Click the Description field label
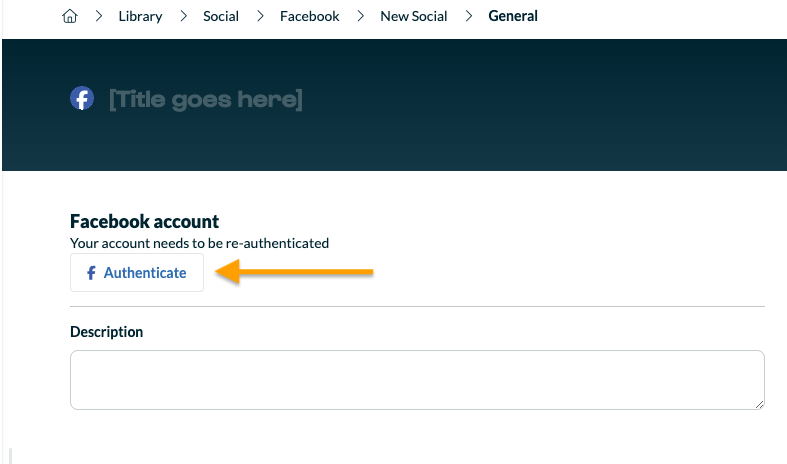Image resolution: width=787 pixels, height=464 pixels. [106, 332]
